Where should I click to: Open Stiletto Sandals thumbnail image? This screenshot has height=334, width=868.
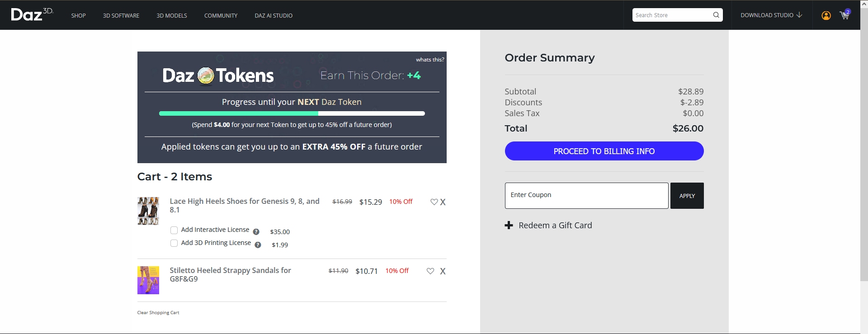(x=148, y=280)
